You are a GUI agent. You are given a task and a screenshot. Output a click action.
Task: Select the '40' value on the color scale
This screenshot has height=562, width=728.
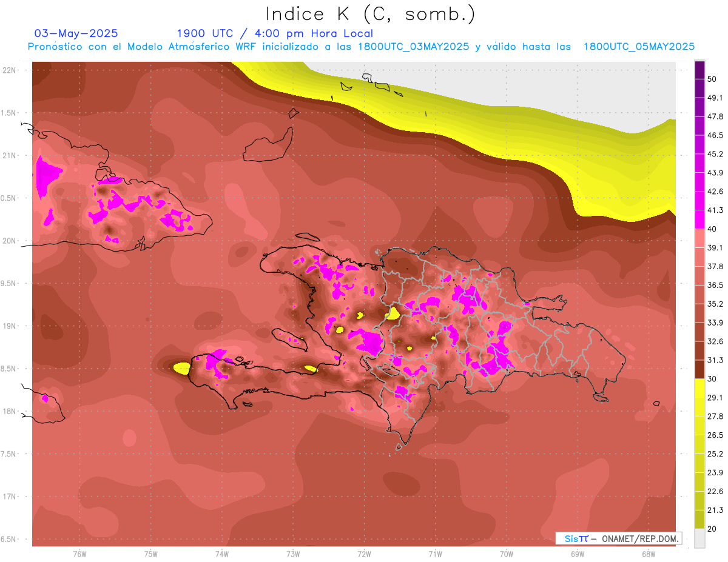(x=713, y=229)
